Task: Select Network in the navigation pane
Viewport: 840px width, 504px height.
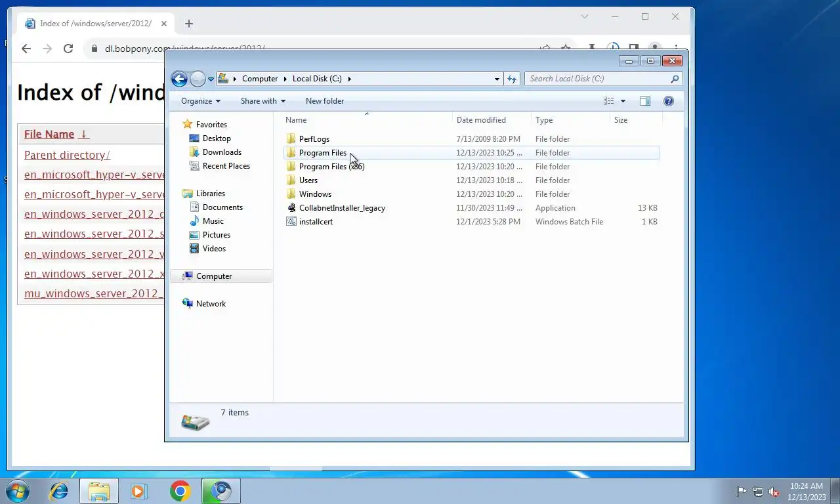Action: pyautogui.click(x=211, y=304)
